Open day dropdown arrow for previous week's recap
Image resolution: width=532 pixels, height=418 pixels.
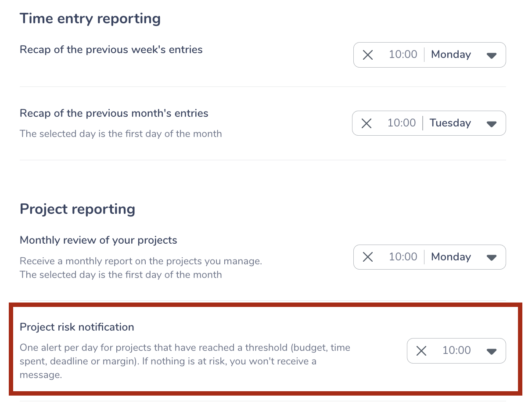(x=492, y=55)
